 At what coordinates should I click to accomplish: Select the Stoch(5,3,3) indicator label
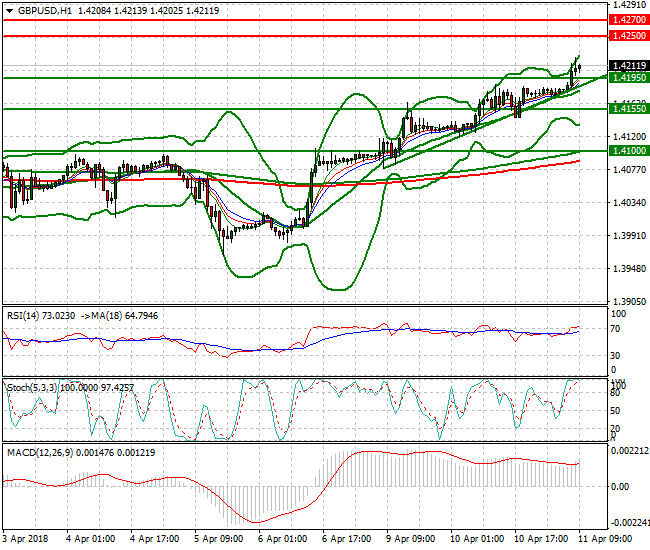33,388
